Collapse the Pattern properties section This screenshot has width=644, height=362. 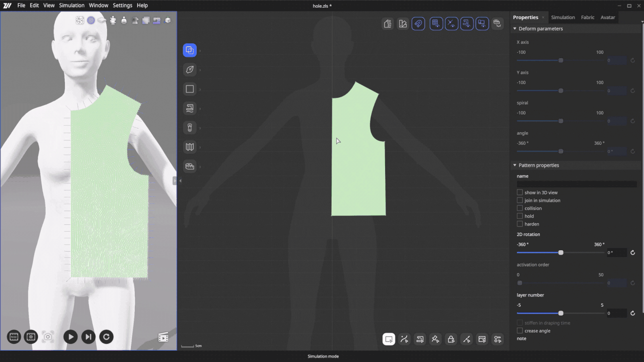[515, 165]
